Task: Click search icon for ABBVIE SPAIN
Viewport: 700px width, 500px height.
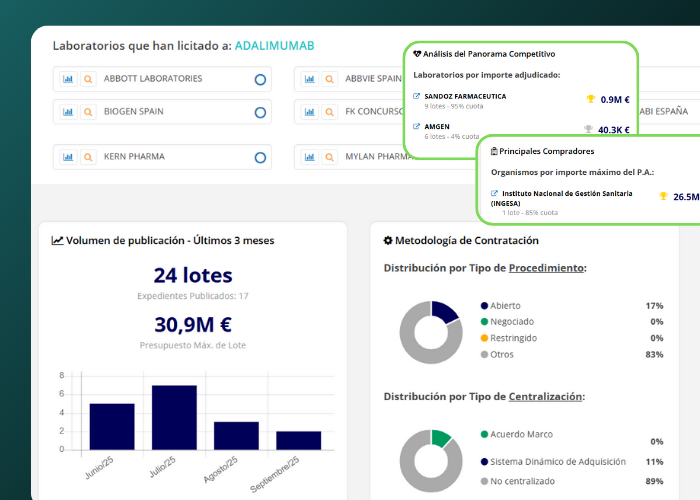Action: [x=329, y=79]
